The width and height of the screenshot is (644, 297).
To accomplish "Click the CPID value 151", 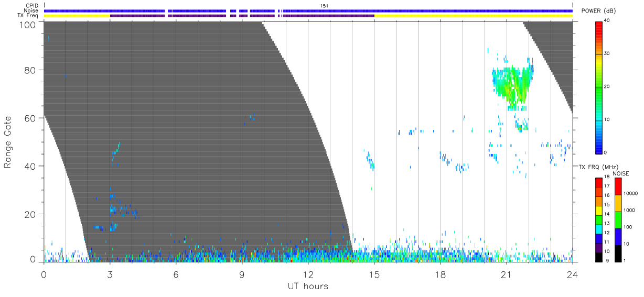I will click(x=324, y=6).
